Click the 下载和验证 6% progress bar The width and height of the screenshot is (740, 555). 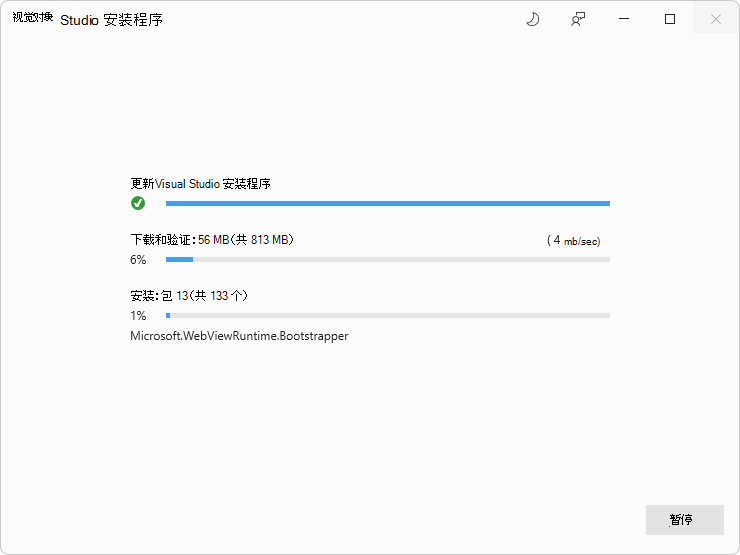point(388,260)
